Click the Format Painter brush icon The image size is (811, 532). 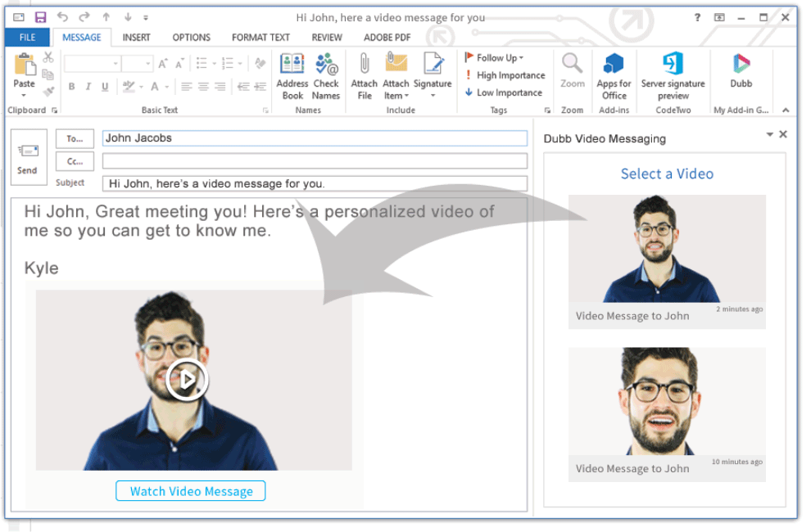point(48,92)
